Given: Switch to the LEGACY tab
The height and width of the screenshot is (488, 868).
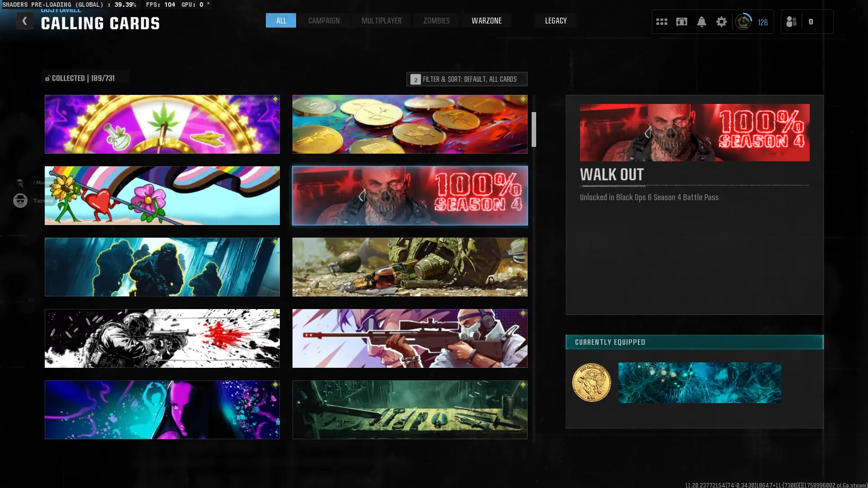Looking at the screenshot, I should click(x=556, y=21).
